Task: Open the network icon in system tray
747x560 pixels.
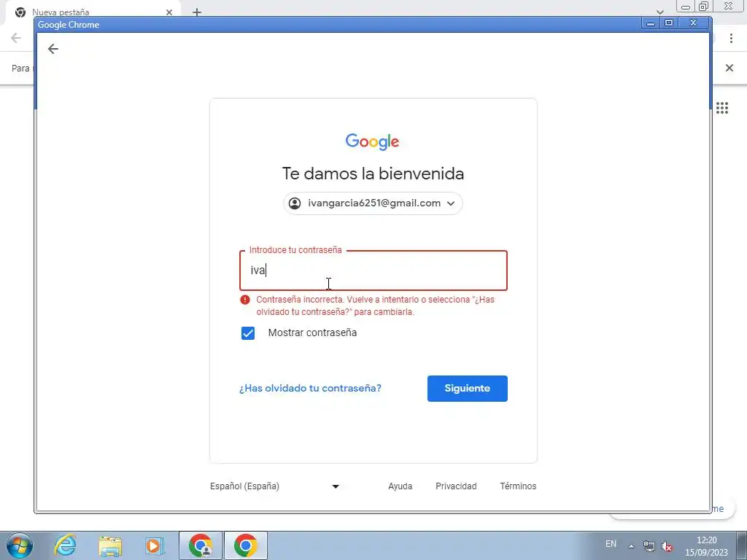Action: coord(649,546)
